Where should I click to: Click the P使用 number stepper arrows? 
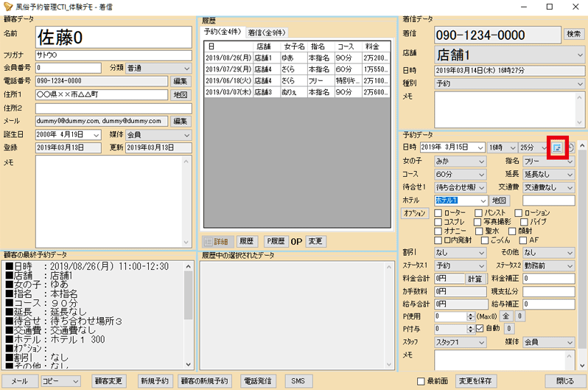470,316
